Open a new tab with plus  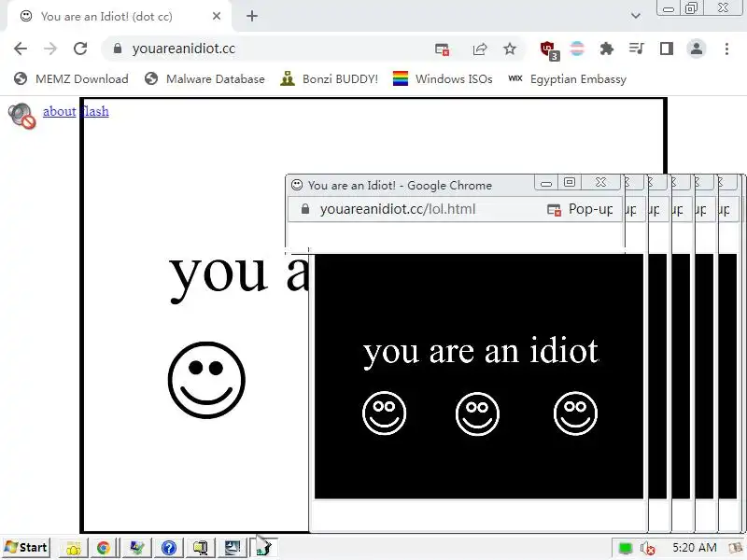click(x=252, y=16)
